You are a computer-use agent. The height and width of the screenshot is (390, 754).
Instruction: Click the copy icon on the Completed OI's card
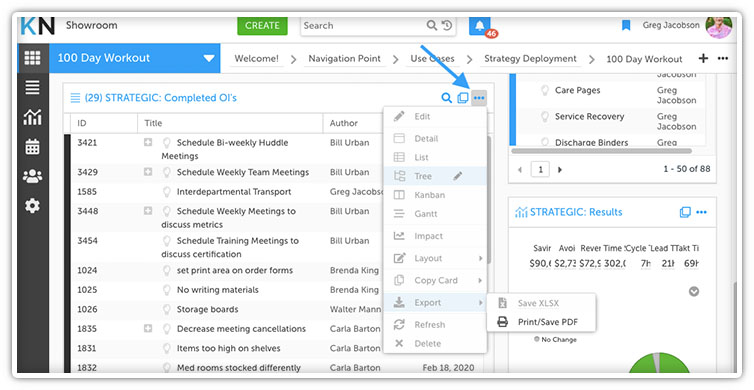coord(463,98)
